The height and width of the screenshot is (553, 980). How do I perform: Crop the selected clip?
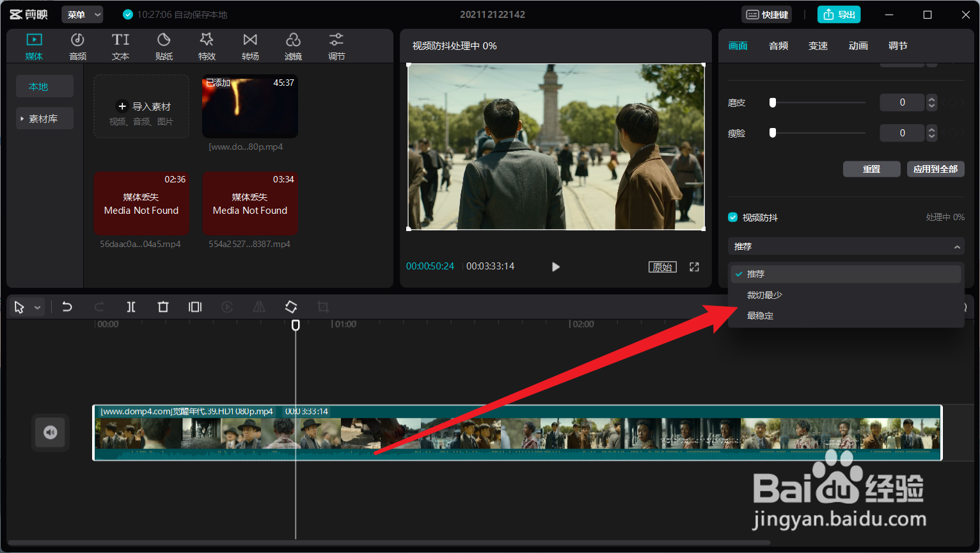(323, 307)
